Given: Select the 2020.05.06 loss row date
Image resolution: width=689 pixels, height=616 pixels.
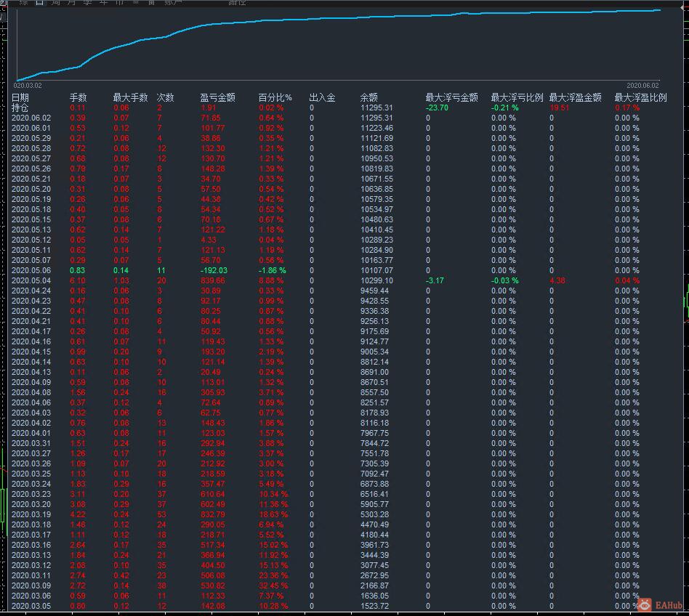Looking at the screenshot, I should 31,270.
